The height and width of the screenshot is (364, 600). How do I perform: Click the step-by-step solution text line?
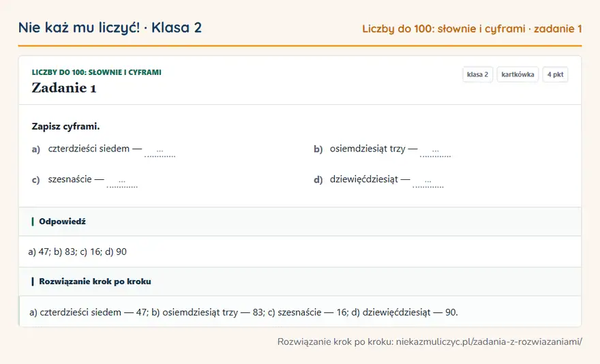click(x=244, y=312)
